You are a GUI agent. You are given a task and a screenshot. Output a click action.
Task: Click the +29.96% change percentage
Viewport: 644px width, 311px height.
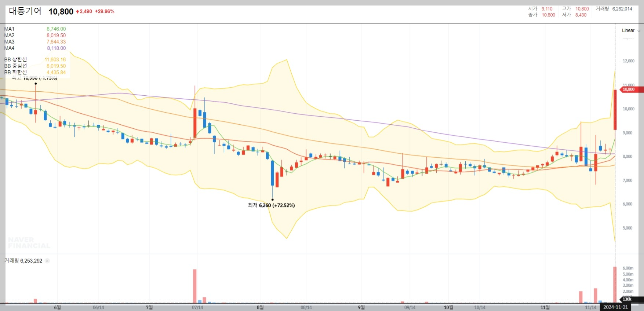tap(105, 12)
